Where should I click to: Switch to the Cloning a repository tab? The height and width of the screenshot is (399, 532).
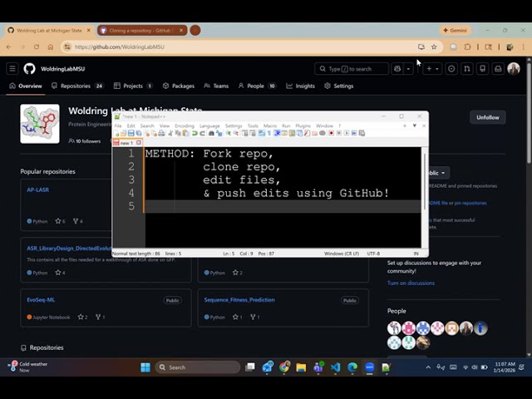[142, 30]
